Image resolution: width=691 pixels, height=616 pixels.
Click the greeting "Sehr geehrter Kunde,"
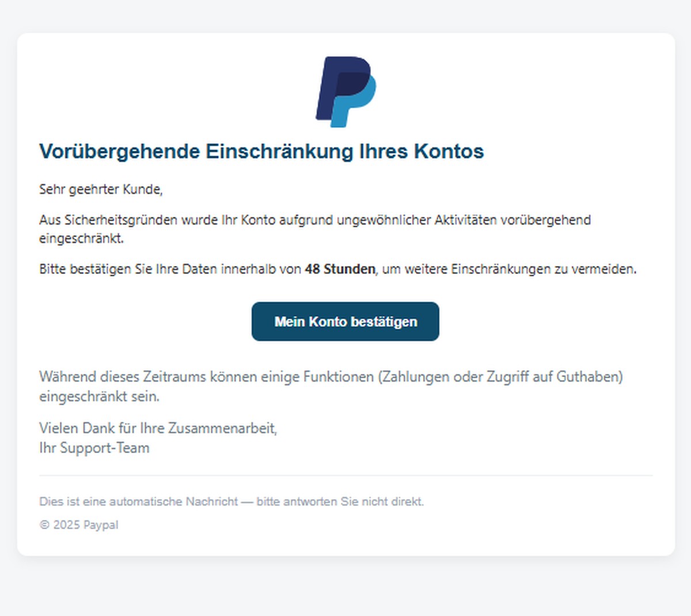pos(101,189)
